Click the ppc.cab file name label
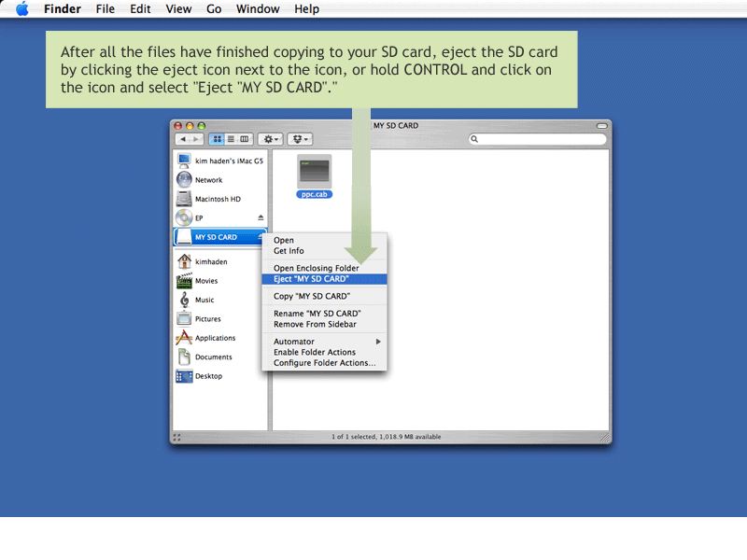 [x=315, y=194]
